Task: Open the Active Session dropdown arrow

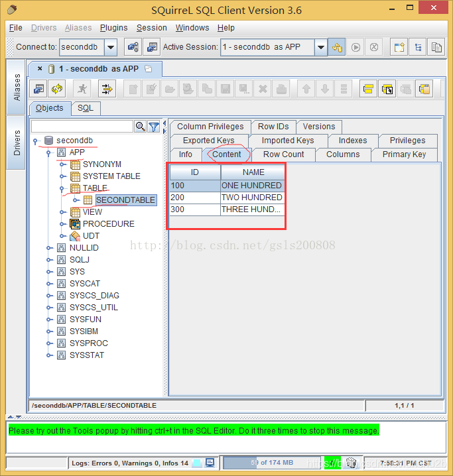Action: pyautogui.click(x=320, y=47)
